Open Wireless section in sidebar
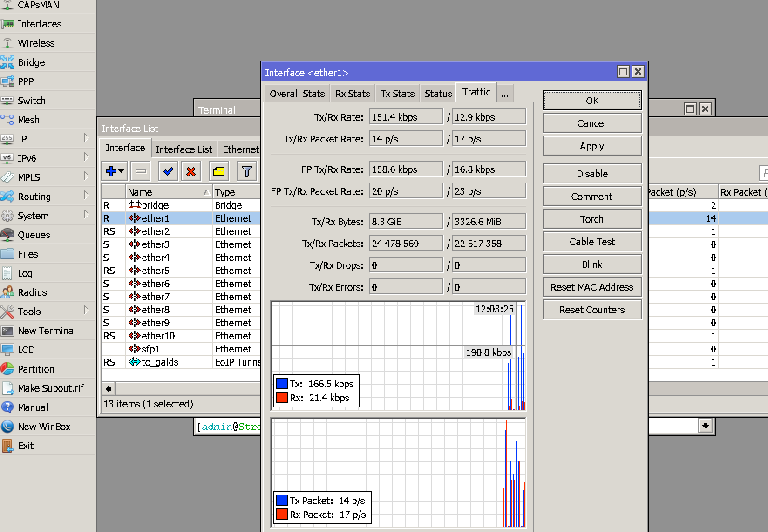The image size is (768, 532). pos(36,43)
